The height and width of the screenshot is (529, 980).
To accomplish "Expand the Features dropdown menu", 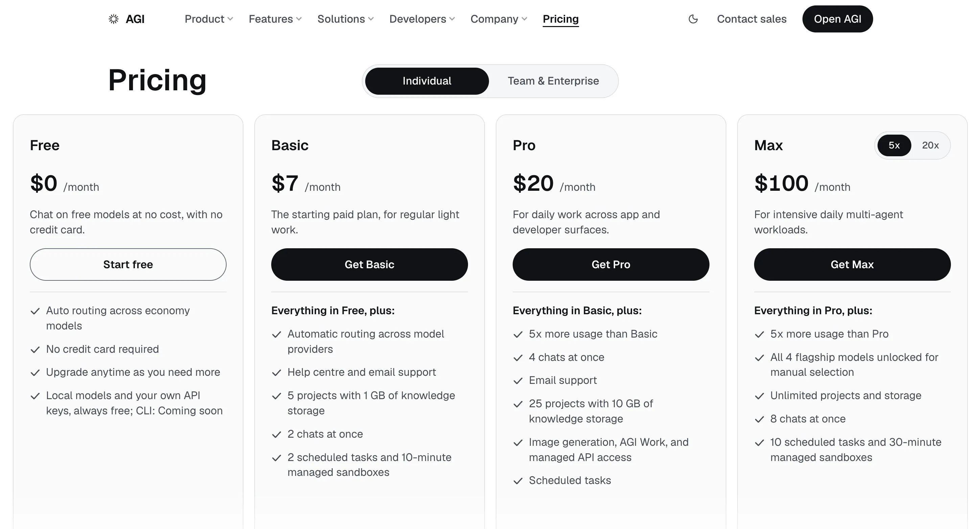I will coord(275,19).
